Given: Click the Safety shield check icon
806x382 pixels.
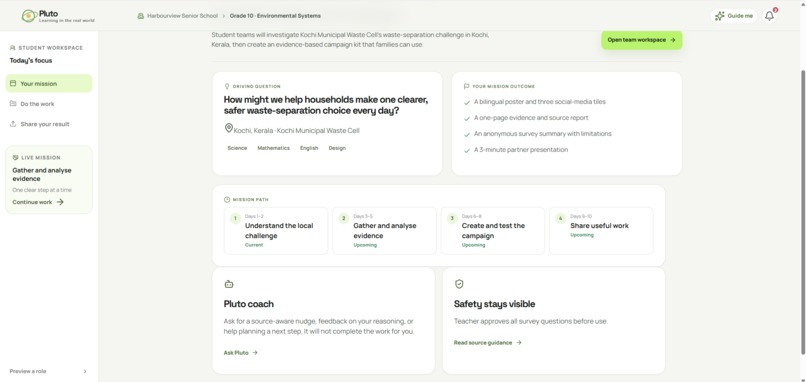Looking at the screenshot, I should [x=459, y=284].
